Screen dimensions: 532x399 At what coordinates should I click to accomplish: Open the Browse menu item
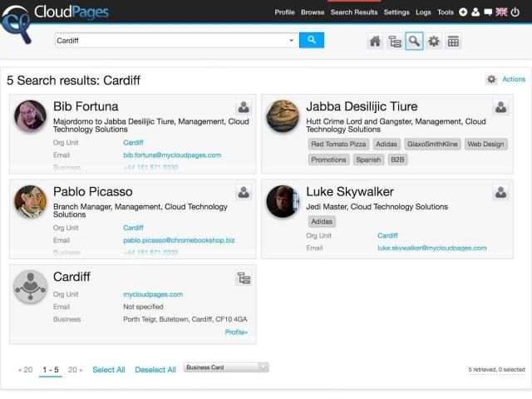[x=313, y=12]
